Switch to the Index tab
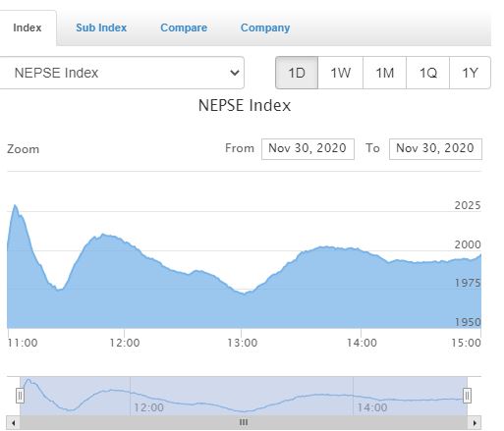 click(28, 27)
